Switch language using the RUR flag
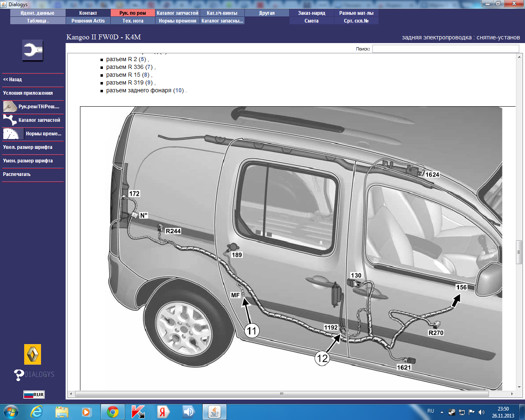This screenshot has width=525, height=420. point(34,395)
